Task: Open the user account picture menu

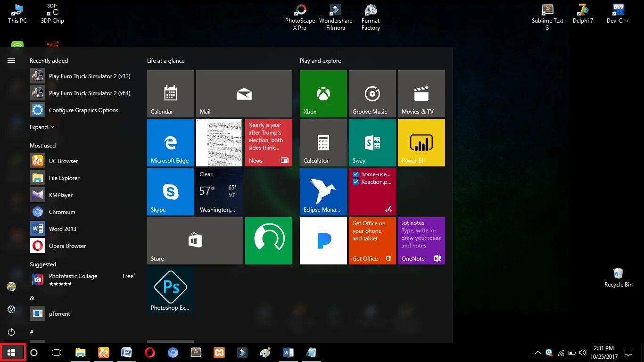Action: coord(11,287)
